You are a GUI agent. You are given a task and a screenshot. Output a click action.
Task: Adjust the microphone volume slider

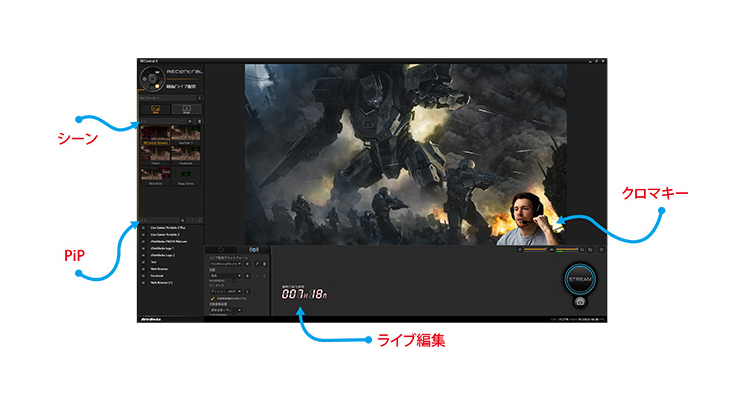(x=535, y=249)
